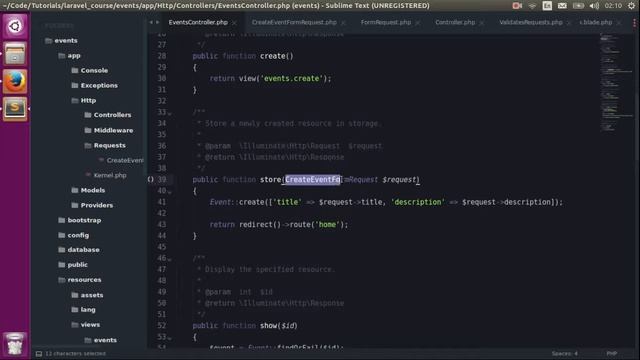Open the Wi-Fi network indicator
Viewport: 640px width, 360px height.
532,6
